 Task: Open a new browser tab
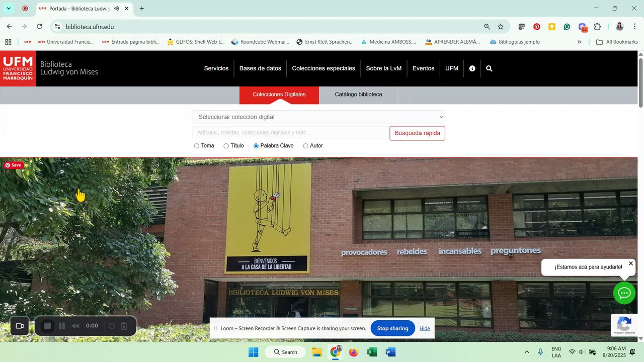pos(142,9)
